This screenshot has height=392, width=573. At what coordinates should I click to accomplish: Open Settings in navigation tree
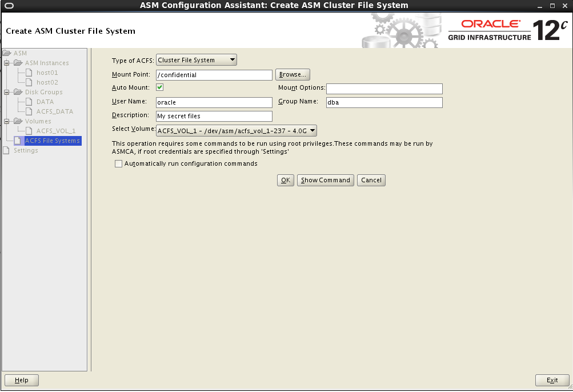point(26,150)
